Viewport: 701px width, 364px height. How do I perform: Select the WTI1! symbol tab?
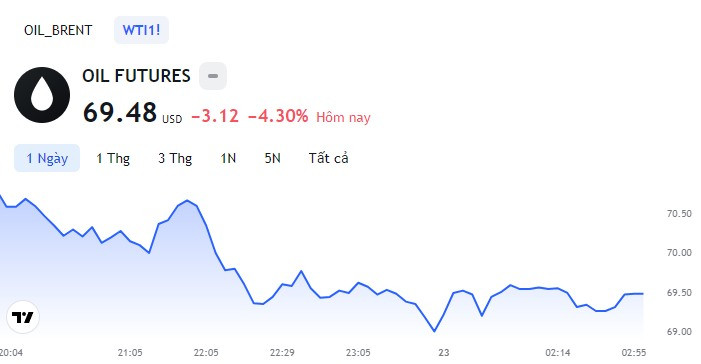[141, 30]
